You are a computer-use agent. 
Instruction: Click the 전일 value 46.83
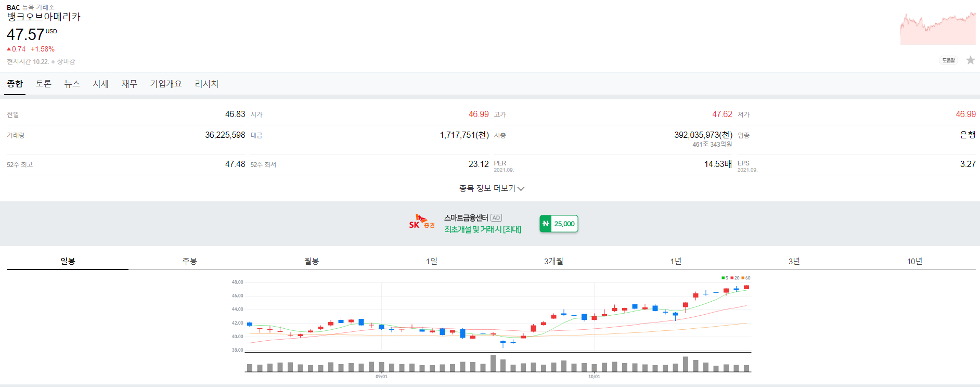pos(235,114)
